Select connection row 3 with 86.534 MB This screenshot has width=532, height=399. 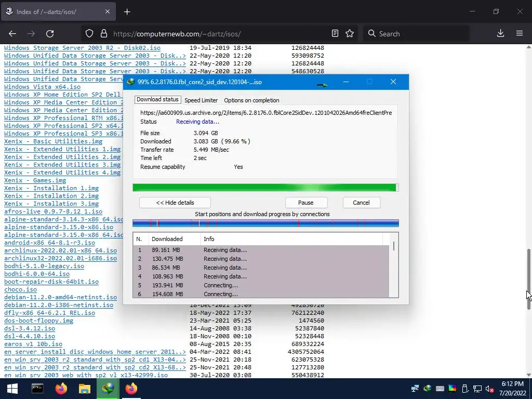pyautogui.click(x=261, y=268)
